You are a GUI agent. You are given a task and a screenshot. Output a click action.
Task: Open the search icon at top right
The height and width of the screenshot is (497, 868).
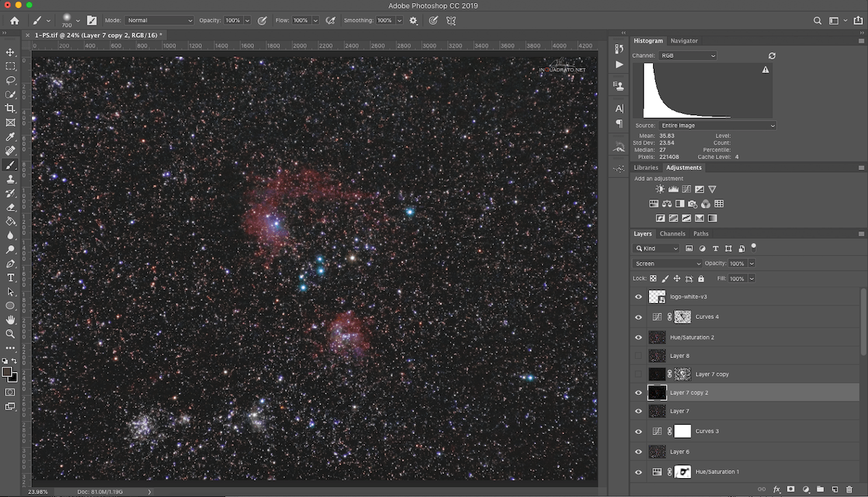click(818, 21)
